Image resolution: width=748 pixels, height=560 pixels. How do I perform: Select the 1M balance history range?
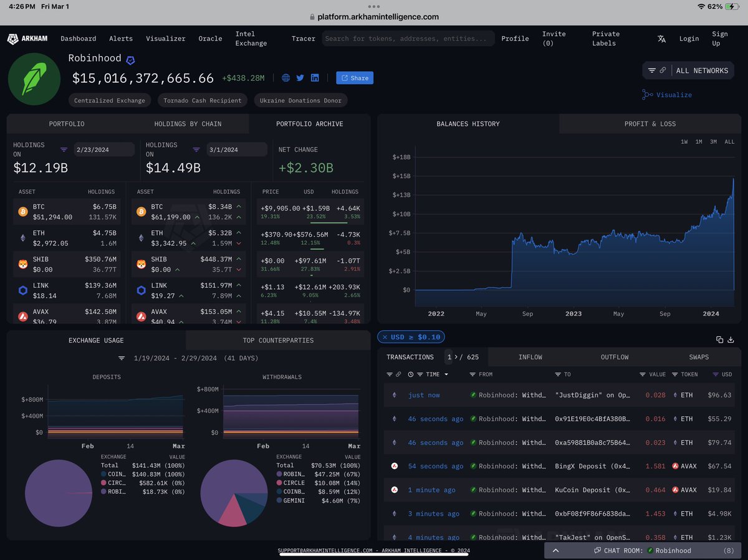(699, 141)
